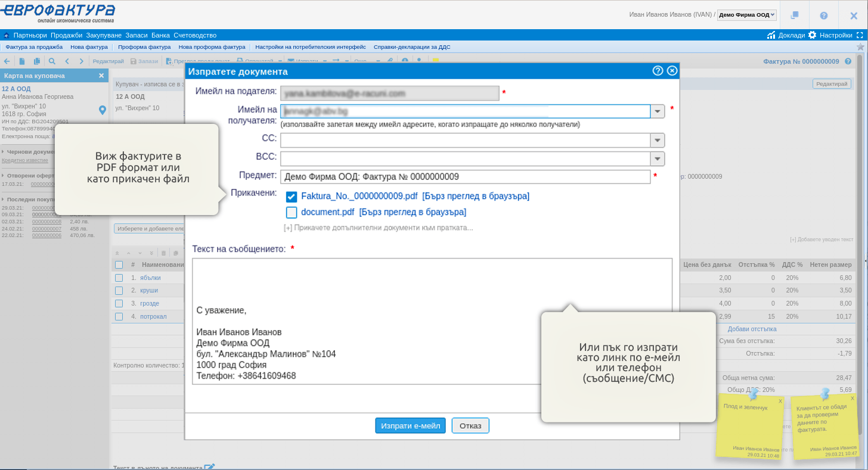Open the Демо Фирма ООД company selector
The height and width of the screenshot is (470, 868).
tap(746, 15)
